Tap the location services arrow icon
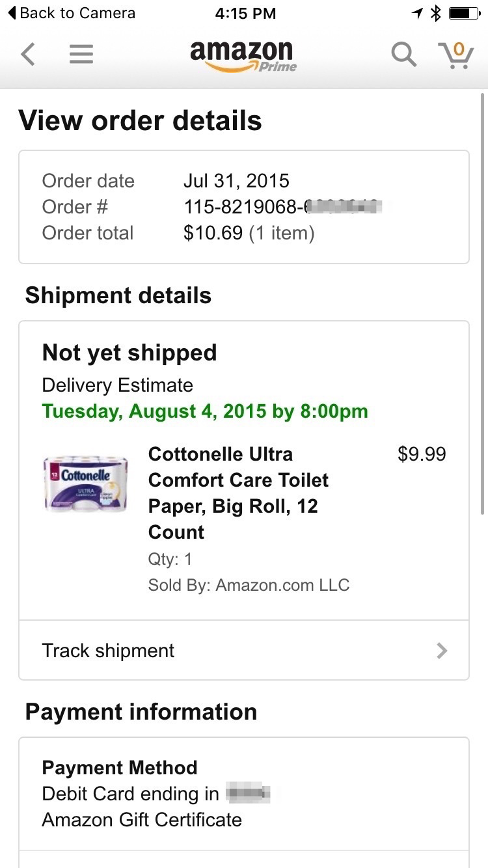Viewport: 488px width, 868px height. [417, 13]
